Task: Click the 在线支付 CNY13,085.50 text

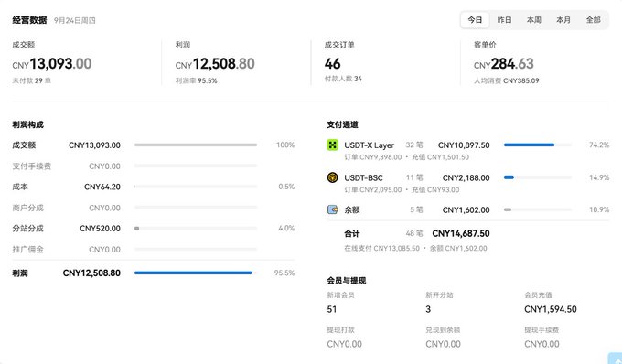Action: pos(381,248)
